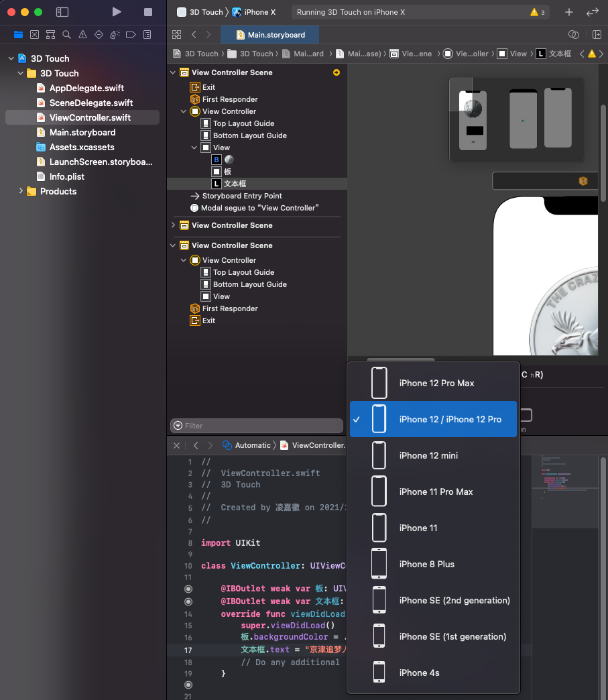The height and width of the screenshot is (700, 608).
Task: Click the jump bar warning triangle
Action: pos(592,54)
